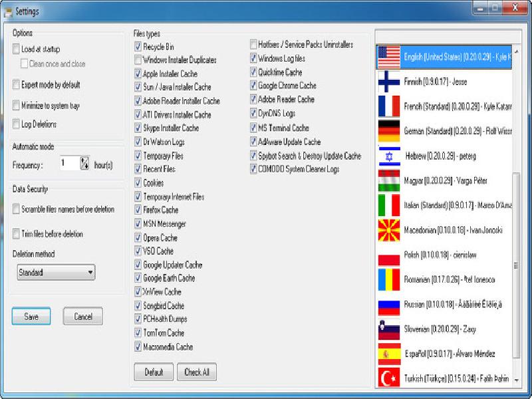
Task: Open the Deletion method dropdown
Action: click(56, 273)
